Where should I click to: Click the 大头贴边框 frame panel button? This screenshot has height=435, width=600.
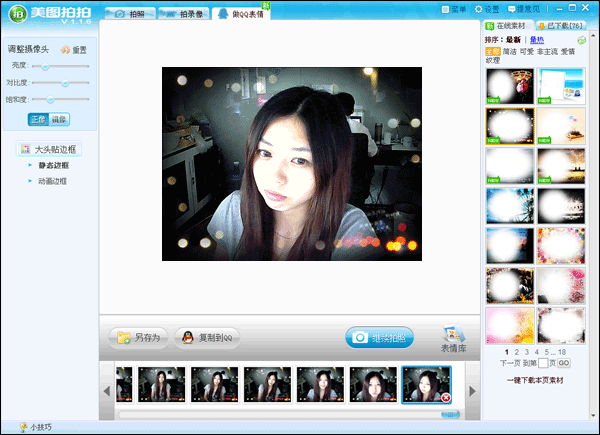click(x=49, y=149)
